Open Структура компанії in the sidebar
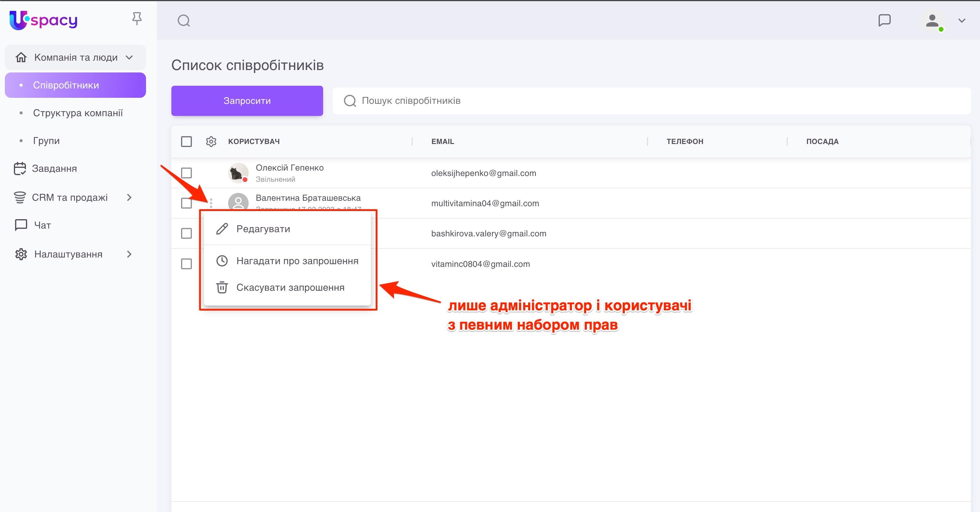980x512 pixels. coord(78,113)
